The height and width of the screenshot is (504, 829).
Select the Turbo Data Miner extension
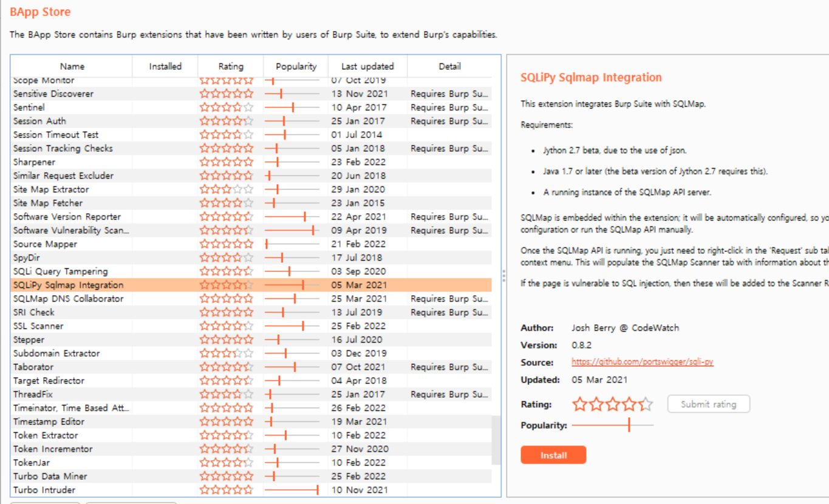(x=251, y=476)
